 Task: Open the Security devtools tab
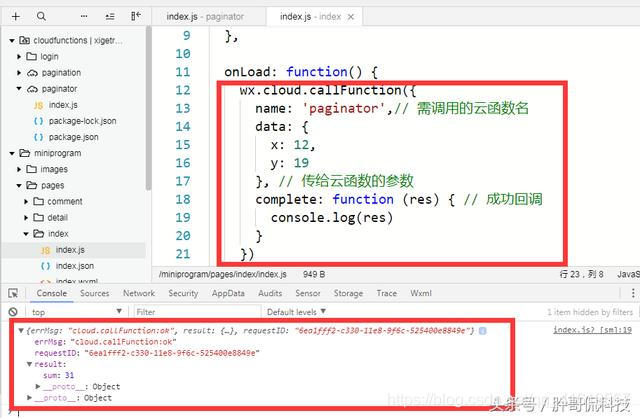tap(183, 293)
